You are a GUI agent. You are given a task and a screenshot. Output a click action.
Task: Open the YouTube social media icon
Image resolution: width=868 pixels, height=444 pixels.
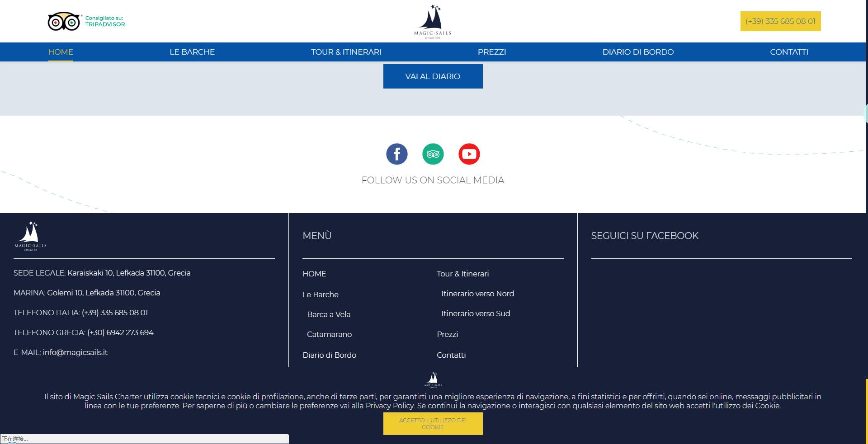(x=469, y=154)
